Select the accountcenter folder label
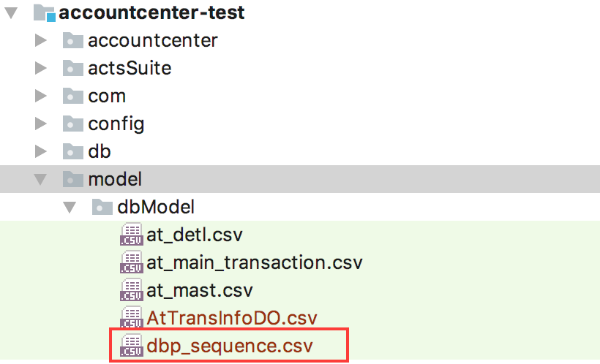The image size is (600, 364). 153,40
